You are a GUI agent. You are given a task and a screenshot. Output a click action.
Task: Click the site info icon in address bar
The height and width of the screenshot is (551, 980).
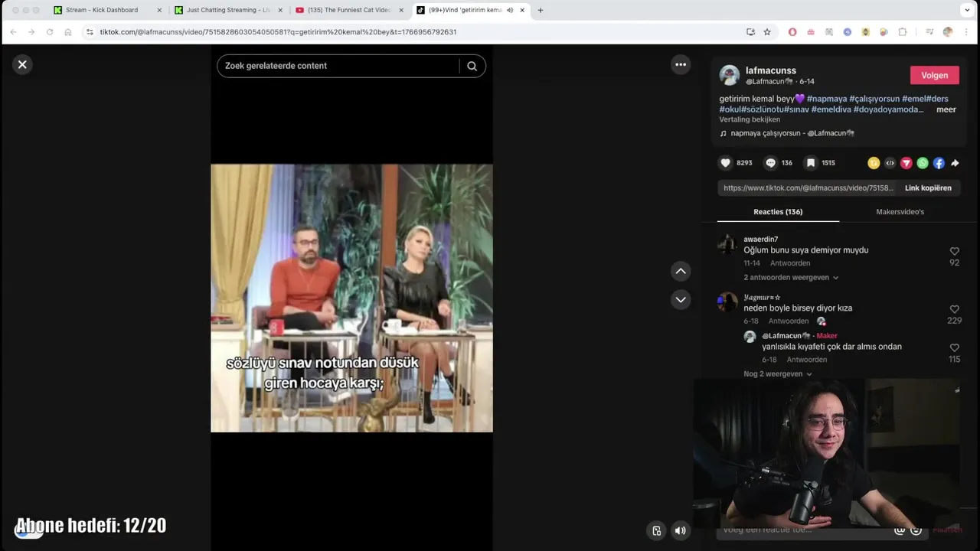tap(90, 32)
